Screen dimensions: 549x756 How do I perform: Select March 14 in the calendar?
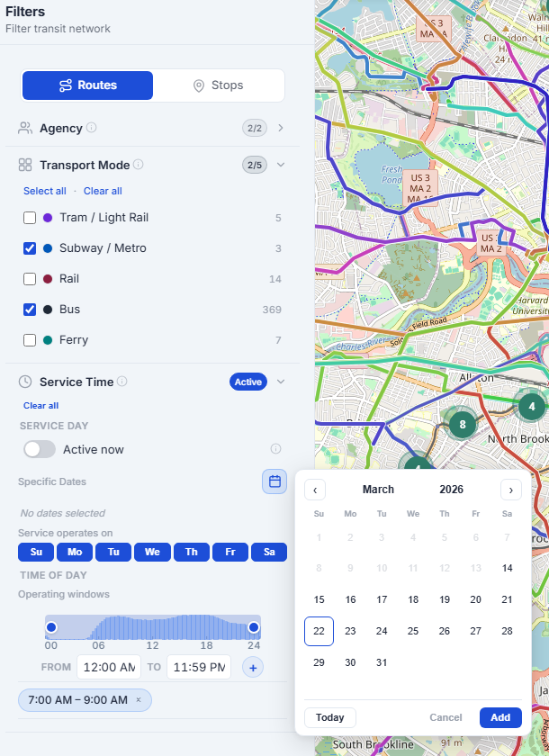pyautogui.click(x=507, y=568)
